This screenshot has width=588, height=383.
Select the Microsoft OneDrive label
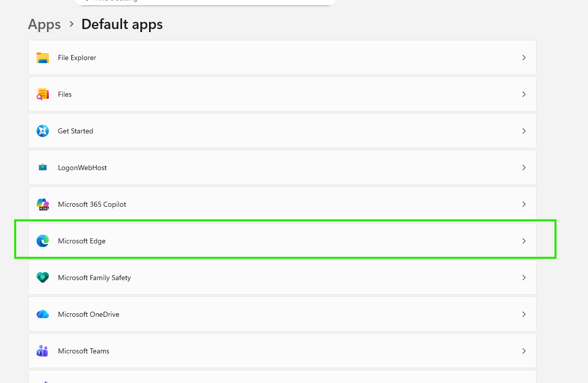[x=89, y=314]
